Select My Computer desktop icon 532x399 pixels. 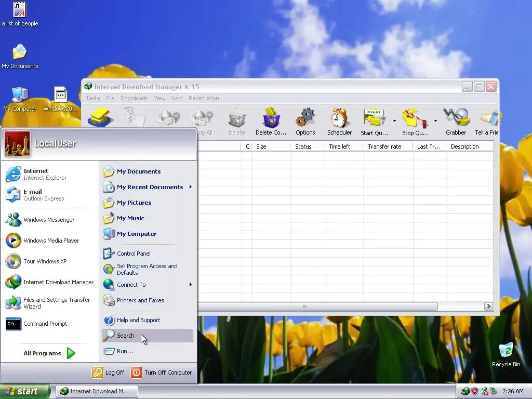pyautogui.click(x=20, y=99)
